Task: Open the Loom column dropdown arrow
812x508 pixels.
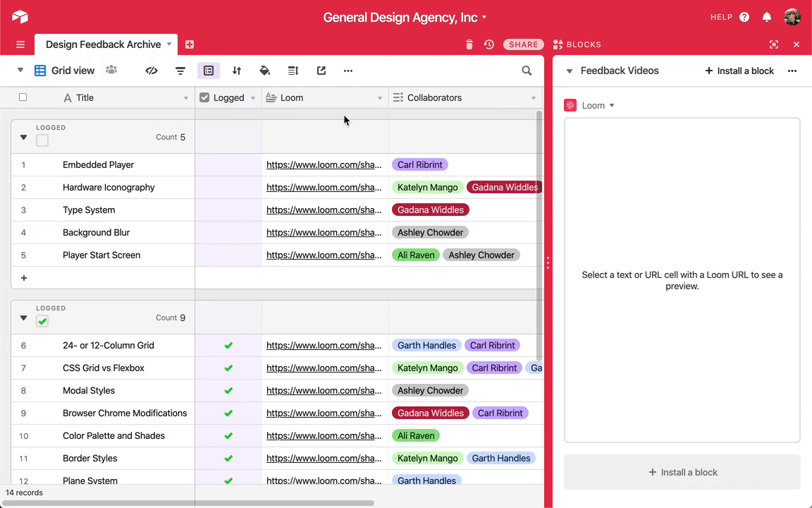Action: pyautogui.click(x=380, y=98)
